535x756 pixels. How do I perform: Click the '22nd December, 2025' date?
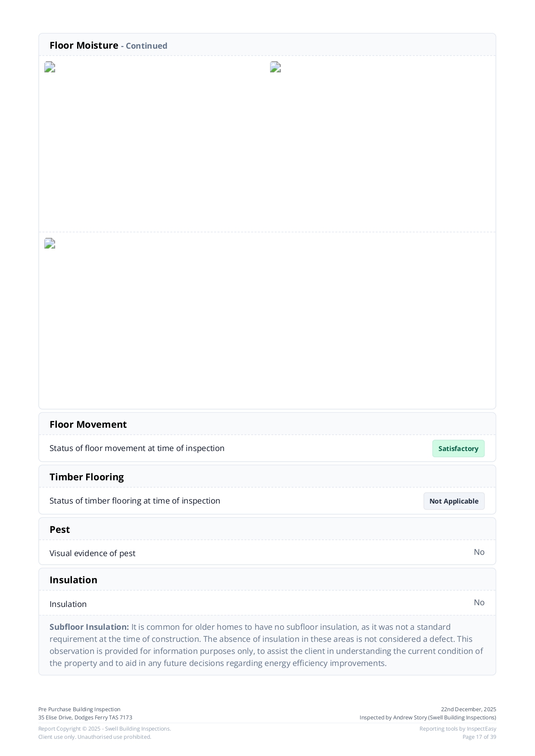pyautogui.click(x=468, y=709)
